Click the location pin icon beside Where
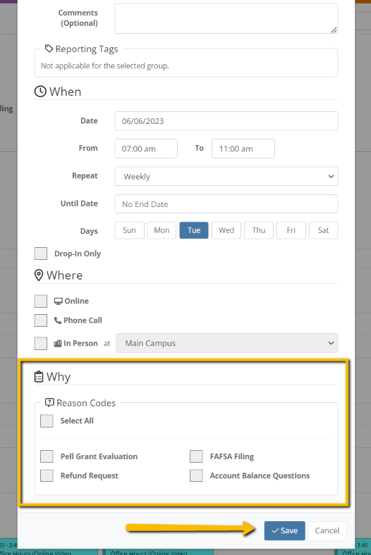Image resolution: width=371 pixels, height=555 pixels. (39, 275)
